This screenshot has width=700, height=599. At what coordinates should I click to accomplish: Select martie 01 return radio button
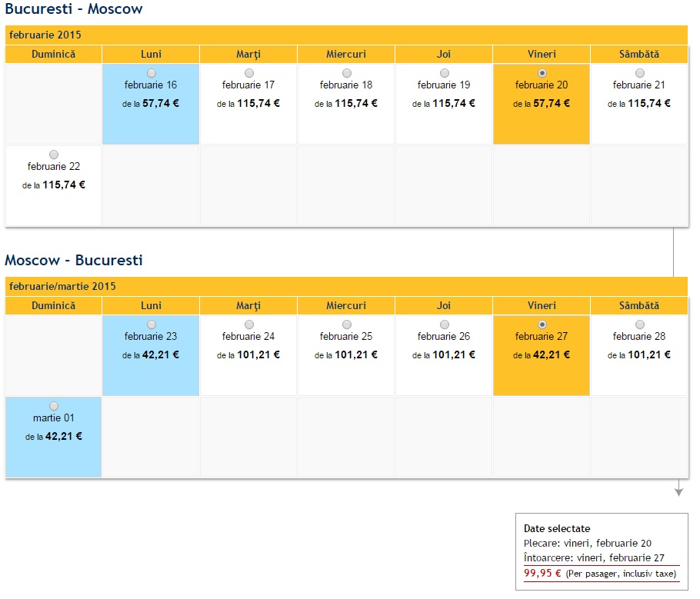coord(54,406)
